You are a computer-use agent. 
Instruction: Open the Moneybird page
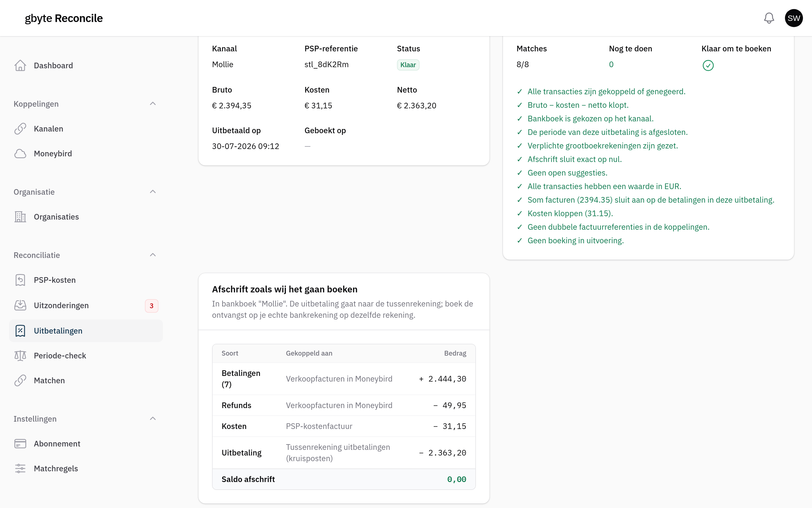click(x=86, y=154)
